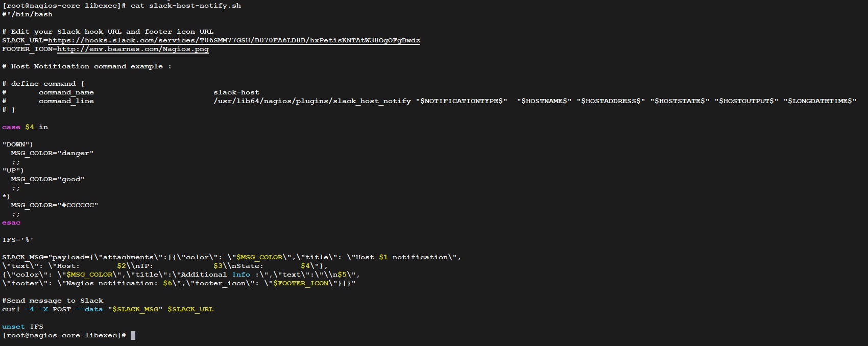
Task: Select the 'esac' keyword
Action: [11, 223]
